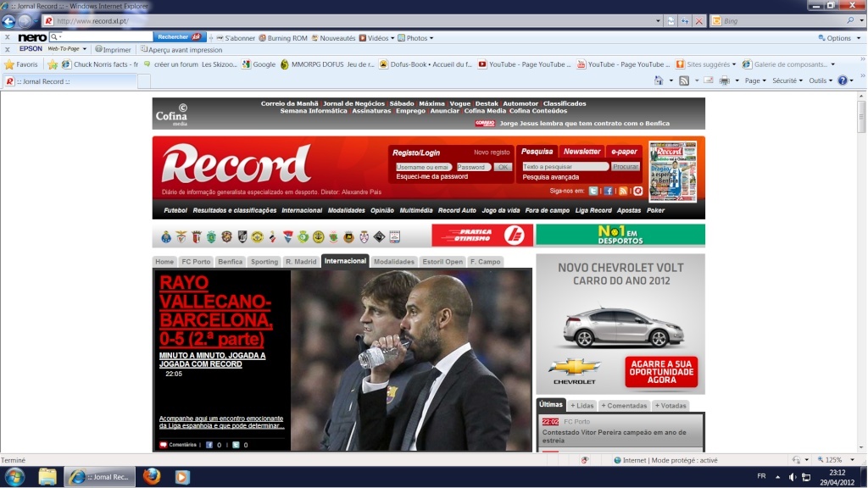
Task: Click Facebook share icon under the article
Action: [x=209, y=444]
